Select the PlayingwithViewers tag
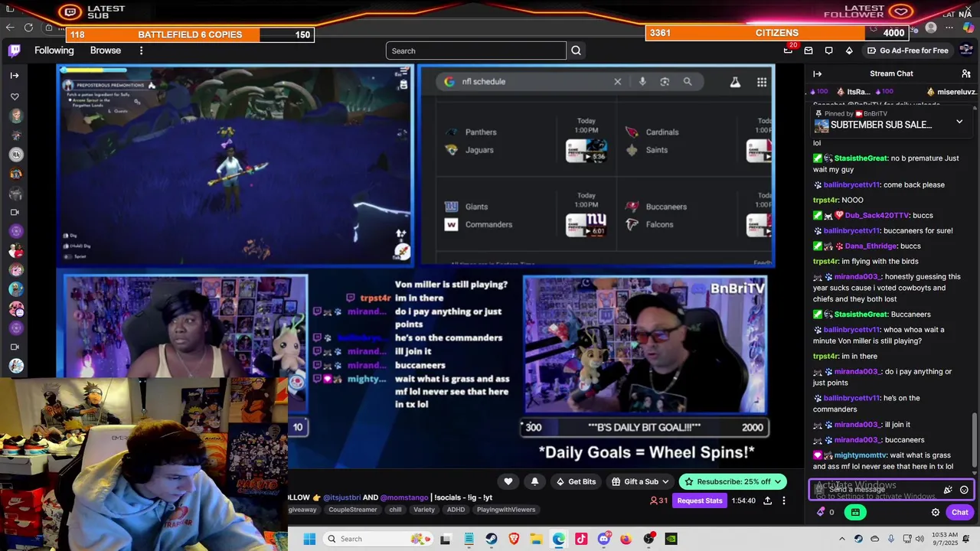This screenshot has height=551, width=980. [x=506, y=510]
